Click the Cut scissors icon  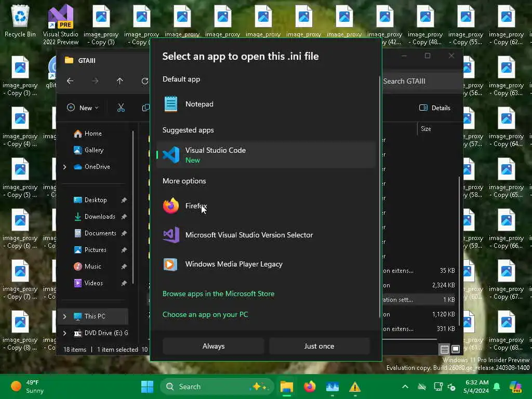click(x=121, y=108)
